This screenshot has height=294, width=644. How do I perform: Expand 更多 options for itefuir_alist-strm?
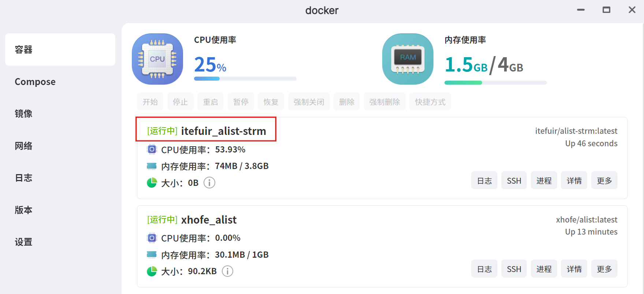(x=604, y=181)
